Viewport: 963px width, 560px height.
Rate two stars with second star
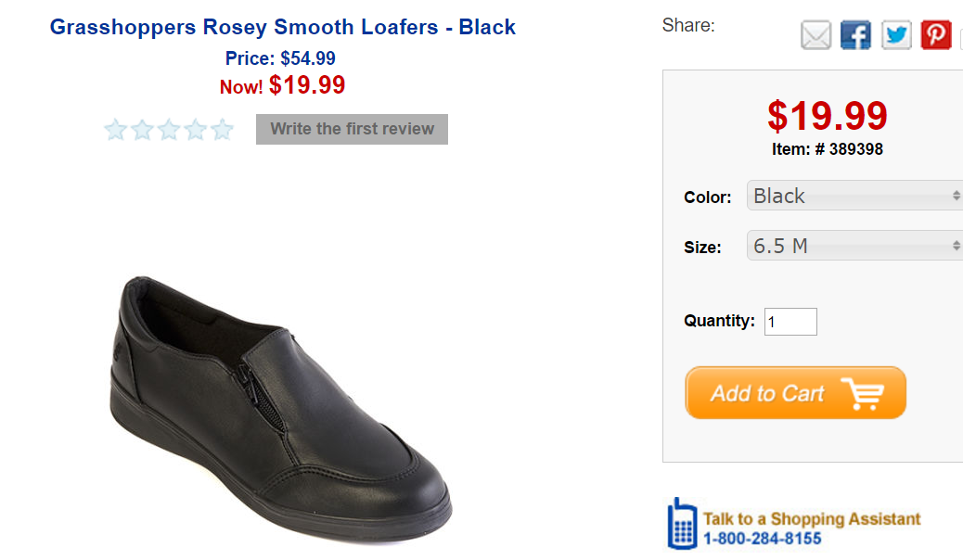point(142,130)
